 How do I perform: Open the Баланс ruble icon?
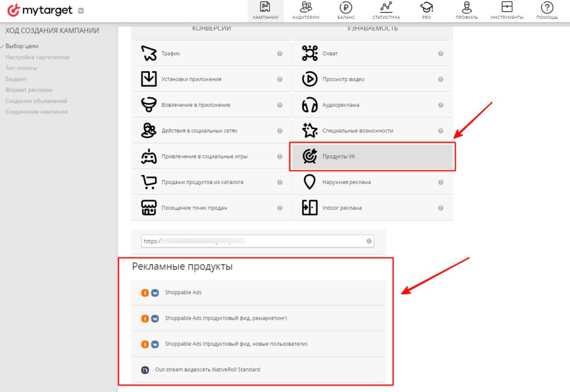pos(346,7)
